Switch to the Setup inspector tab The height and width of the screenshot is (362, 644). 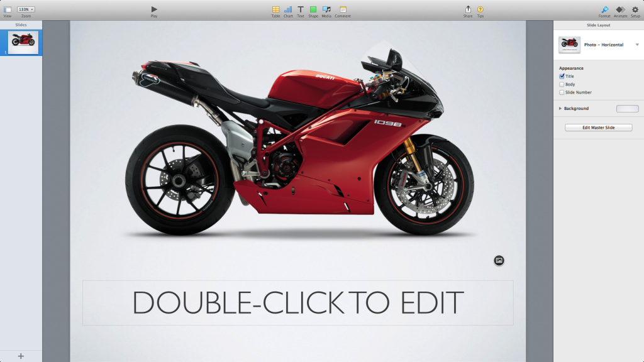(x=635, y=9)
